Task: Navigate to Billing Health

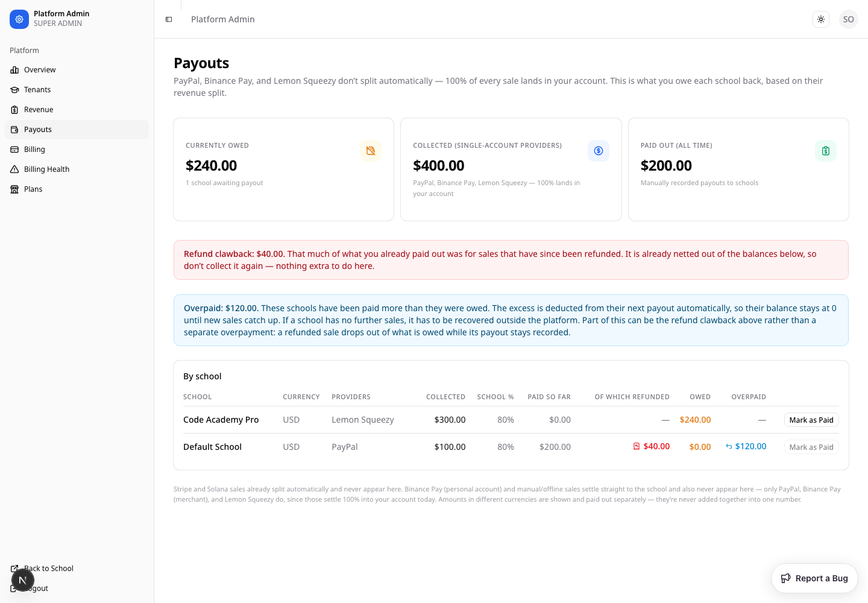Action: click(77, 169)
